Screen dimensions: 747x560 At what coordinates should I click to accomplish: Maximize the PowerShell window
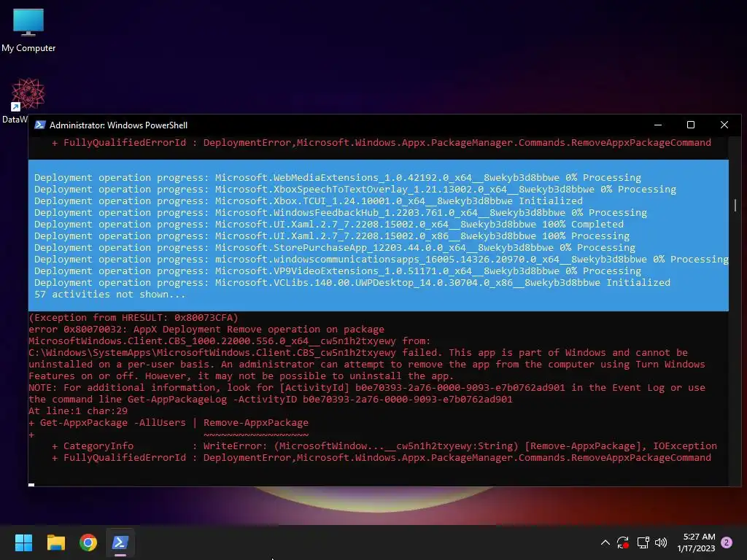(691, 125)
